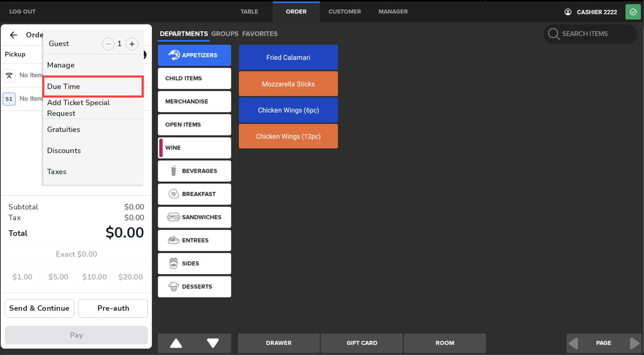Screen dimensions: 644x355
Task: Switch to the Table tab
Action: pyautogui.click(x=249, y=12)
